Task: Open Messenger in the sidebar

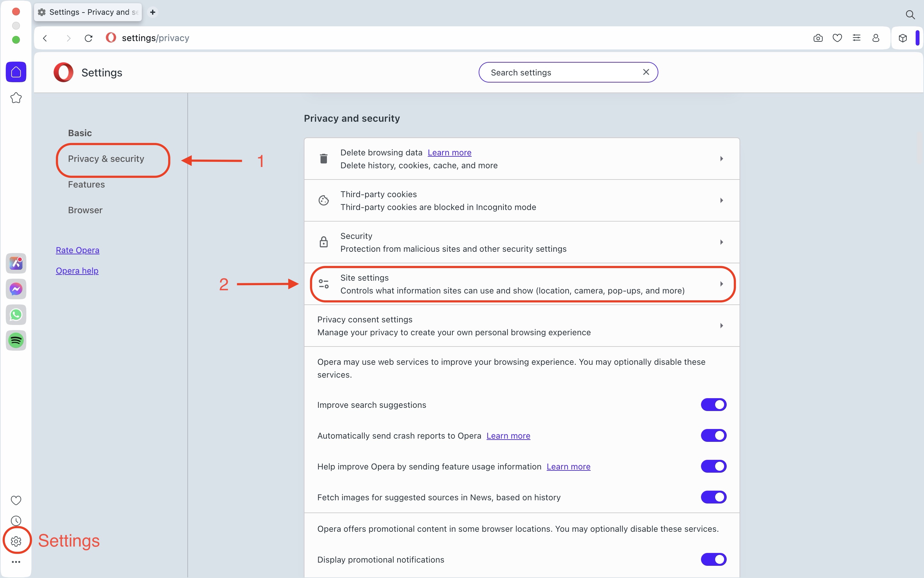Action: [x=16, y=289]
